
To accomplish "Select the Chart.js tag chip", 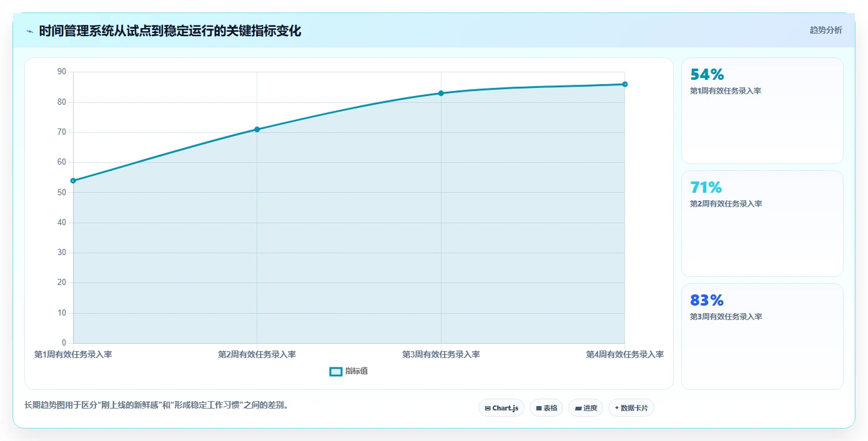I will [x=501, y=408].
